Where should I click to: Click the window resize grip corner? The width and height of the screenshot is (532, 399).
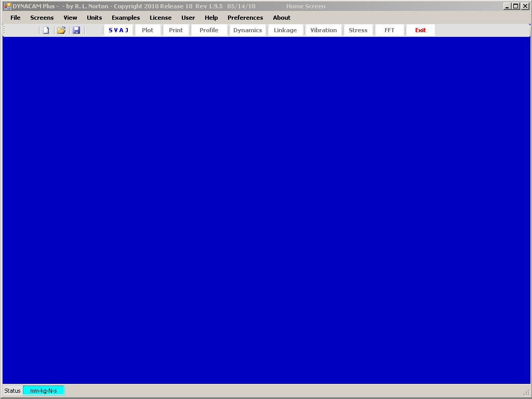pos(526,392)
